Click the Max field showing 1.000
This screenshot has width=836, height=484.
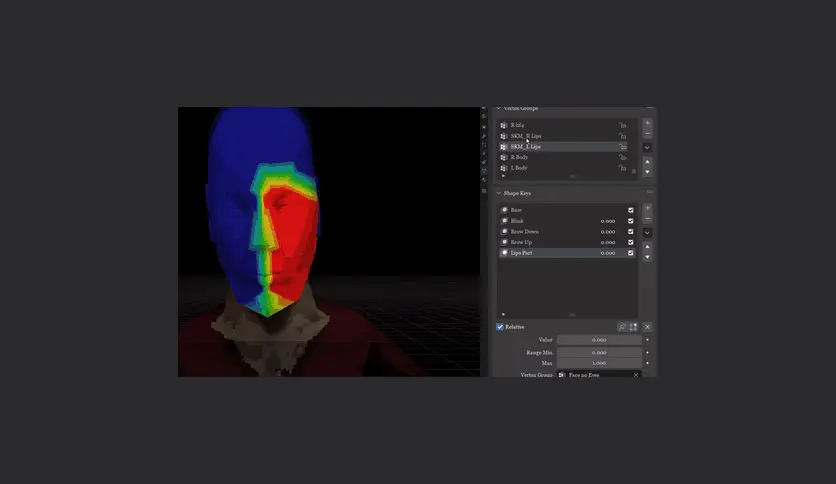click(x=599, y=363)
